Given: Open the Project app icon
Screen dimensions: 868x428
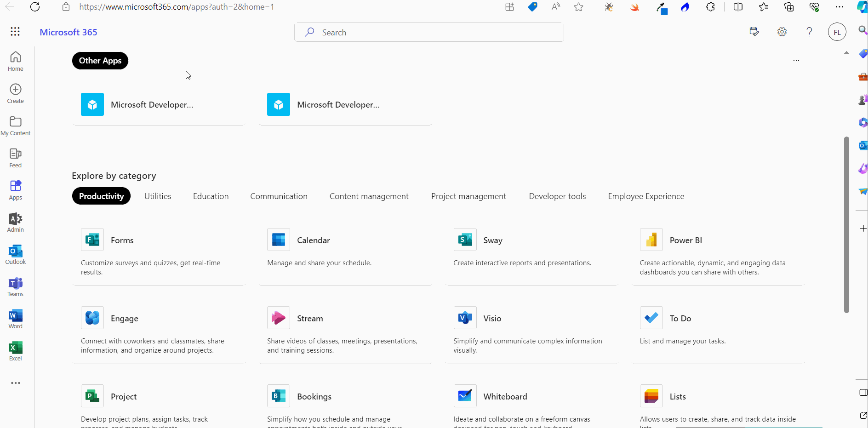Looking at the screenshot, I should click(92, 396).
